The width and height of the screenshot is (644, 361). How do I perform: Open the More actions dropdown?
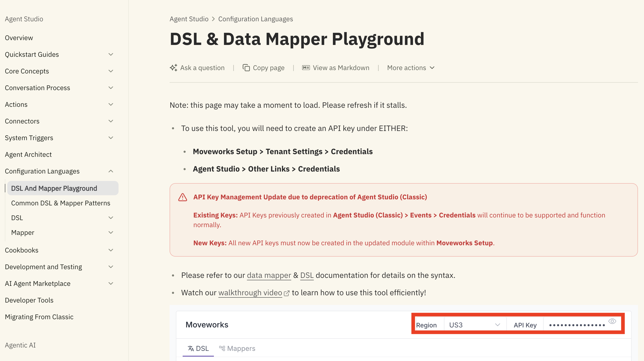[x=411, y=68]
